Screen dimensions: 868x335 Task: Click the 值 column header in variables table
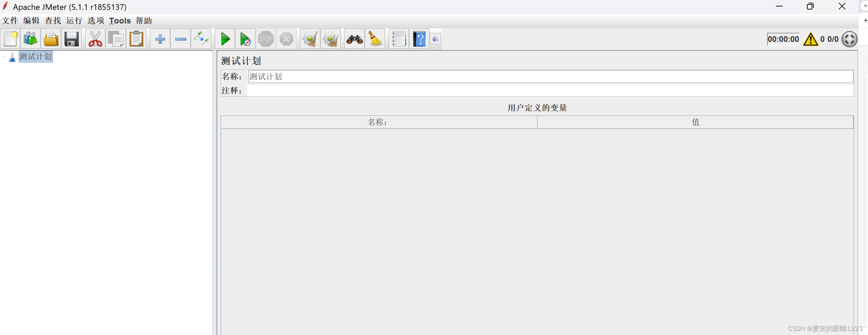click(695, 122)
